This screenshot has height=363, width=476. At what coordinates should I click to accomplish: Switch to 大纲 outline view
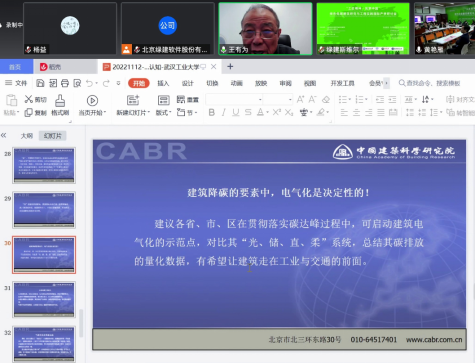click(27, 136)
